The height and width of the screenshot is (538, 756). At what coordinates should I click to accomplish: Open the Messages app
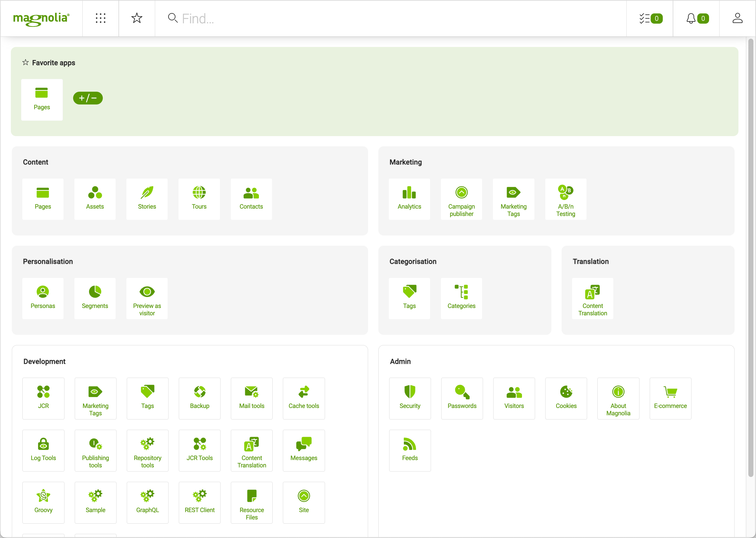[x=304, y=450]
